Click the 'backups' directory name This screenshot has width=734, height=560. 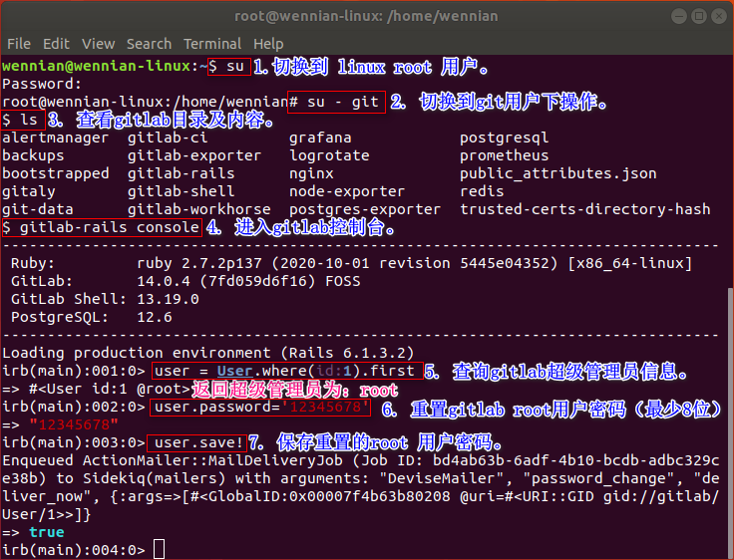tap(33, 155)
